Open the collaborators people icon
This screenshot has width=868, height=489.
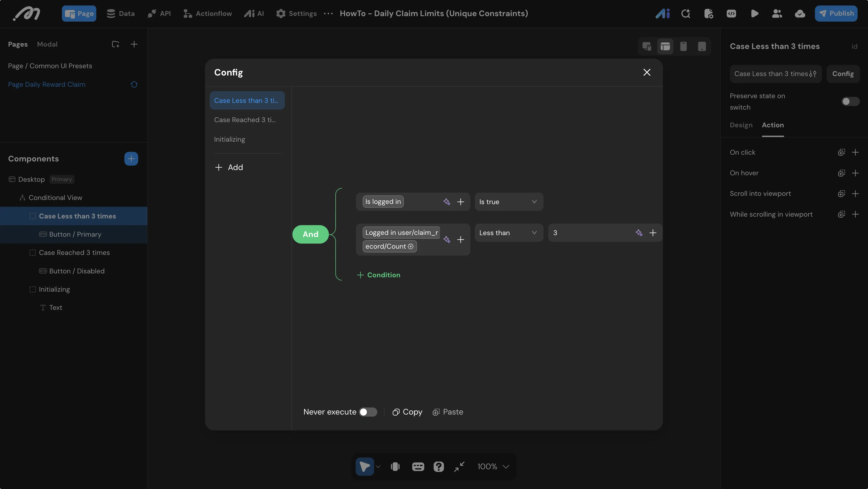[777, 14]
